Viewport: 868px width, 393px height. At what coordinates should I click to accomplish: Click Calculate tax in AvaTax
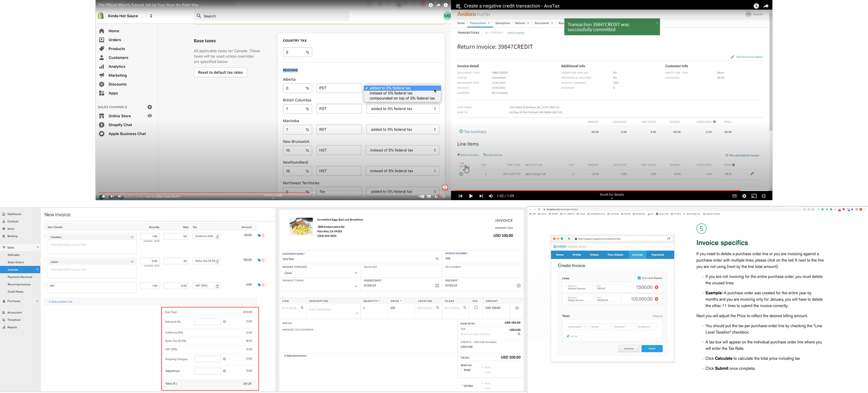point(493,155)
